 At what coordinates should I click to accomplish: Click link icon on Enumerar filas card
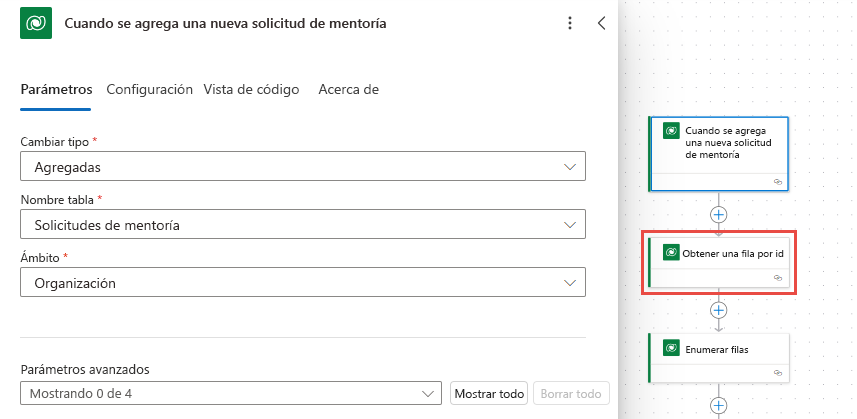pos(778,372)
